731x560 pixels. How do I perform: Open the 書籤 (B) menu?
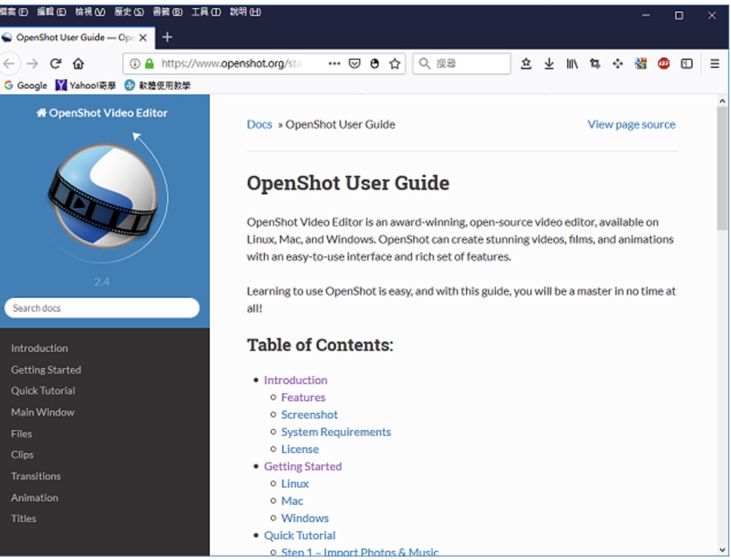click(x=168, y=11)
